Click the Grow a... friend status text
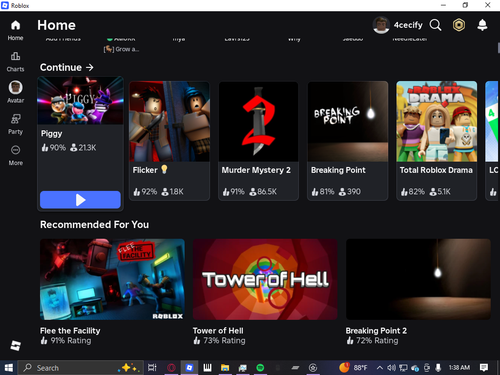500x375 pixels. 121,49
